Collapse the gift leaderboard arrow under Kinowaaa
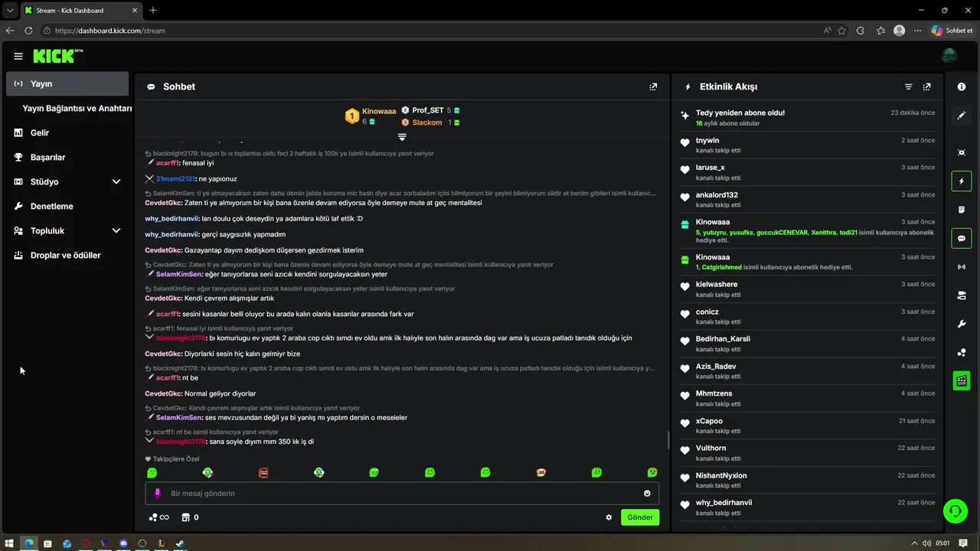The image size is (980, 551). pos(402,137)
